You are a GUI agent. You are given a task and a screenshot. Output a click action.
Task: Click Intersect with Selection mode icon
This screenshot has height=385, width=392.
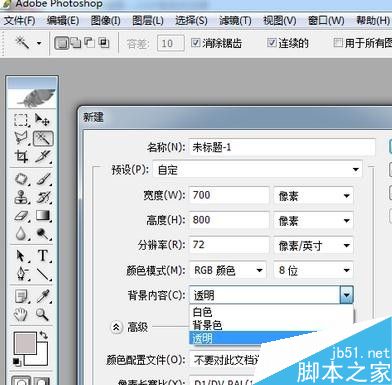(104, 43)
